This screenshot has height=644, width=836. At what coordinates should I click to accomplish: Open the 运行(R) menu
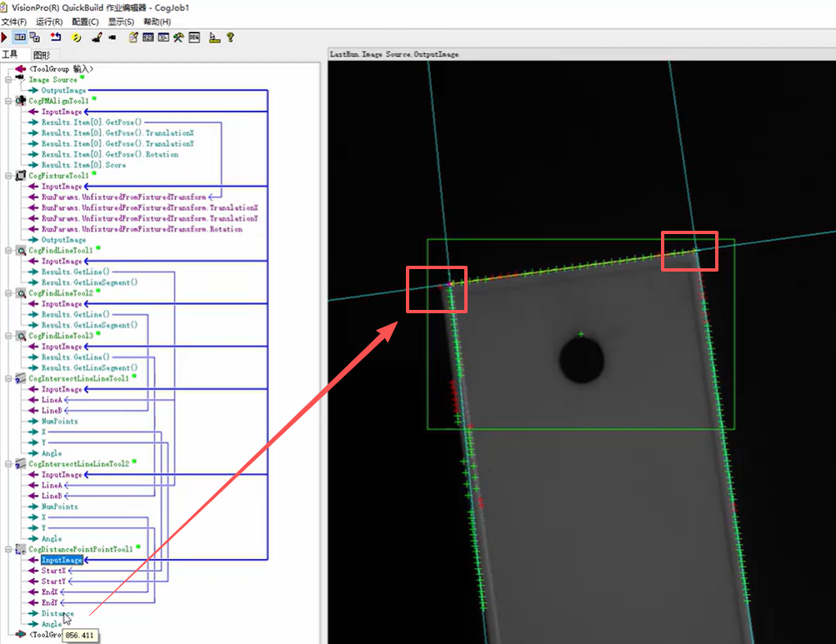pyautogui.click(x=49, y=22)
